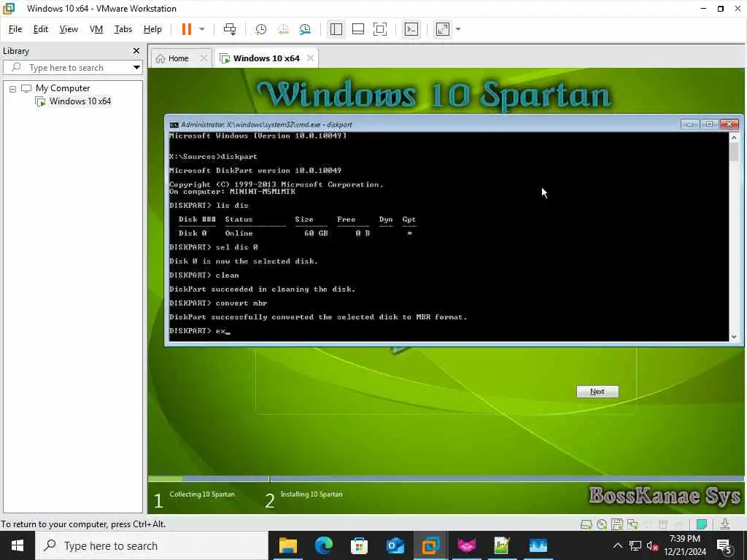Enter full screen mode icon

click(379, 29)
